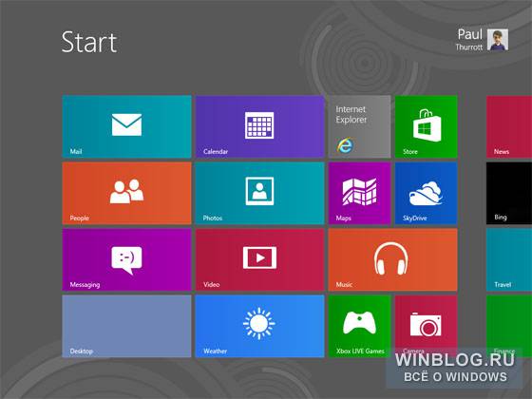The image size is (532, 399).
Task: Open the Xbox LIVE Games tile
Action: (x=360, y=326)
